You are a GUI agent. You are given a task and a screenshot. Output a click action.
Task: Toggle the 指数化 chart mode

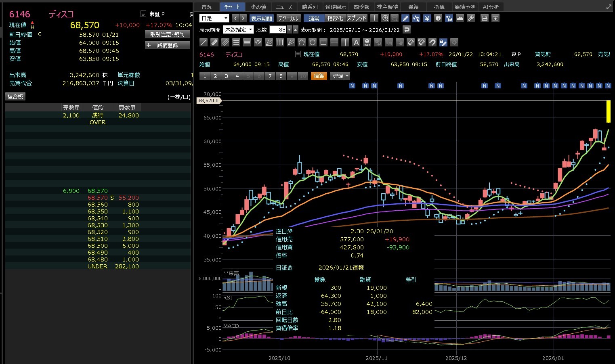pyautogui.click(x=335, y=18)
